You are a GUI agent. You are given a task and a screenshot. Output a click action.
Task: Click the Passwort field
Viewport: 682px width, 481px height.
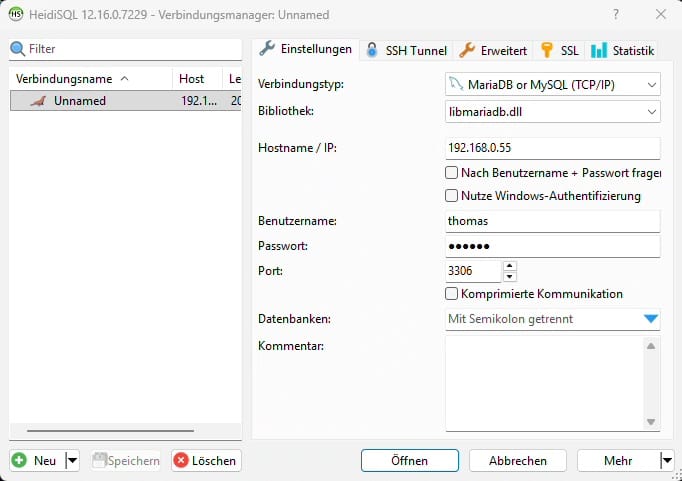point(552,246)
